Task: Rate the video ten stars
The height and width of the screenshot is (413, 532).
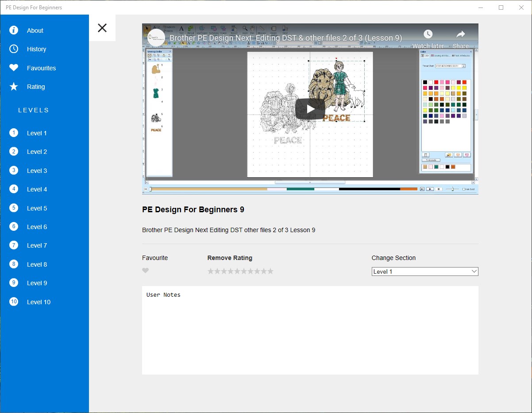Action: coord(270,271)
